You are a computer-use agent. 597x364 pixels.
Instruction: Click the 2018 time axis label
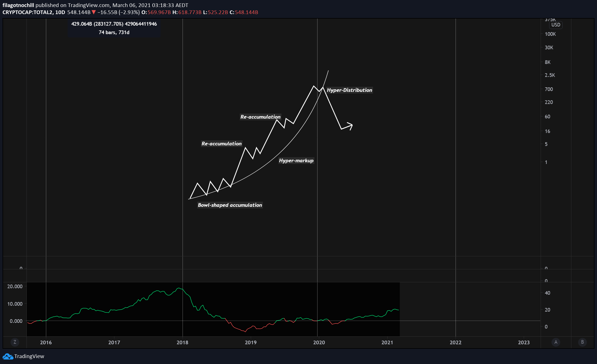(183, 342)
